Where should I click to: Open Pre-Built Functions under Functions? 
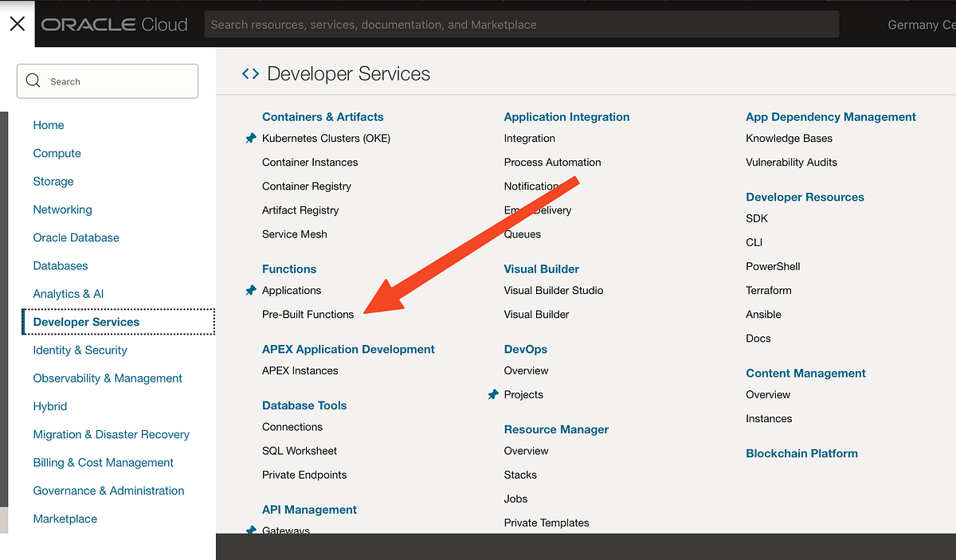pyautogui.click(x=308, y=314)
